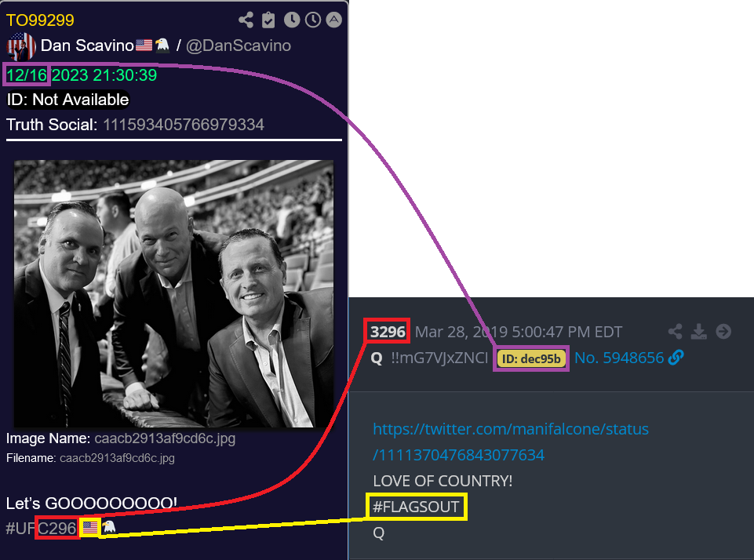
Task: Open the black-and-white arena photo
Action: pyautogui.click(x=173, y=293)
